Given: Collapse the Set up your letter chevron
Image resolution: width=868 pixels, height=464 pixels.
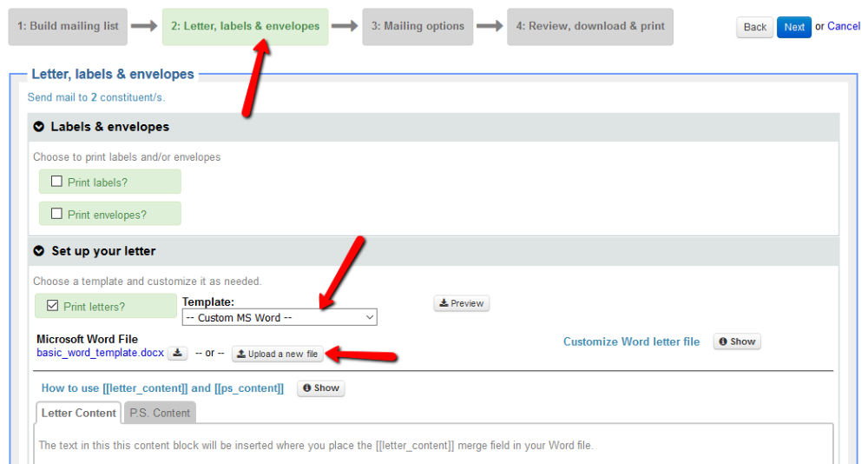Looking at the screenshot, I should 39,251.
